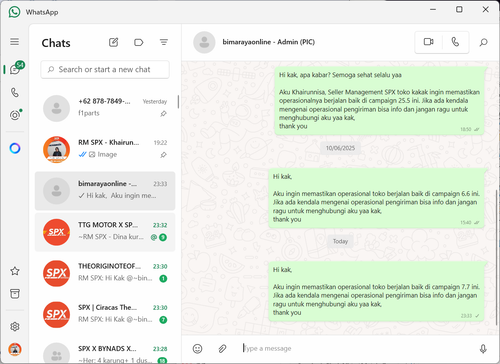The width and height of the screenshot is (500, 364).
Task: Open the RM SPX - Khairunnisa chat
Action: [105, 149]
